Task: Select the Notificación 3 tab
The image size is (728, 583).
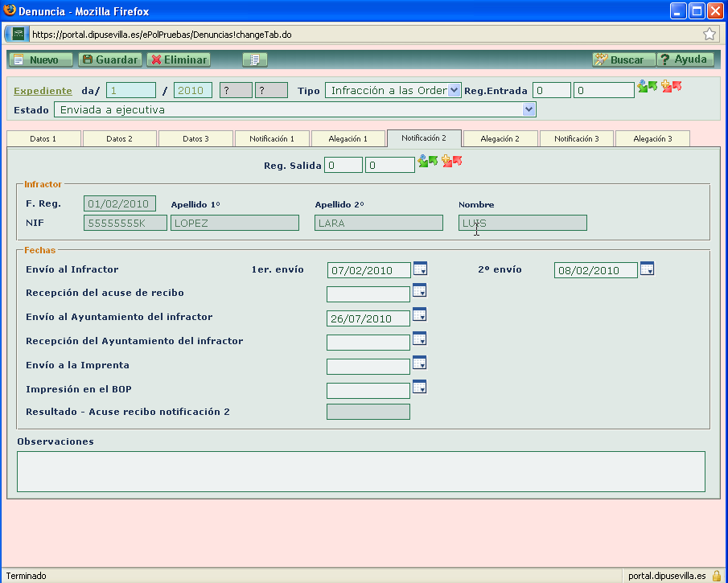Action: pos(576,139)
